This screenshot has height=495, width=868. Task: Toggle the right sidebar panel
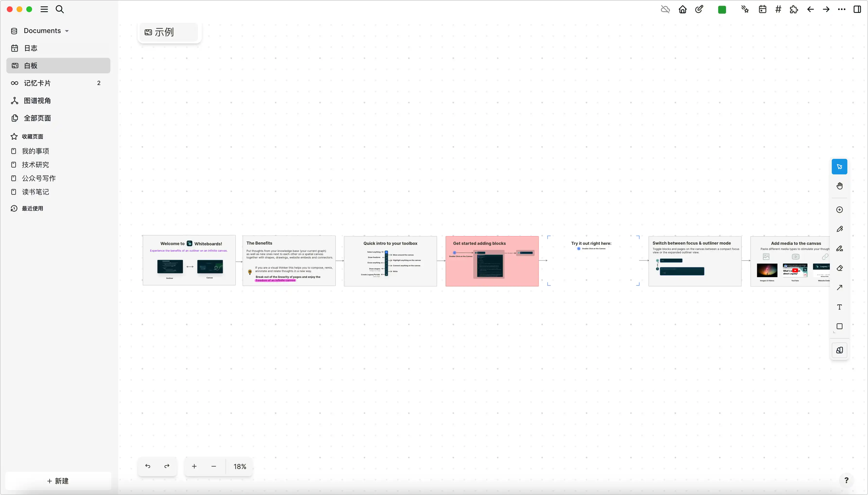857,9
